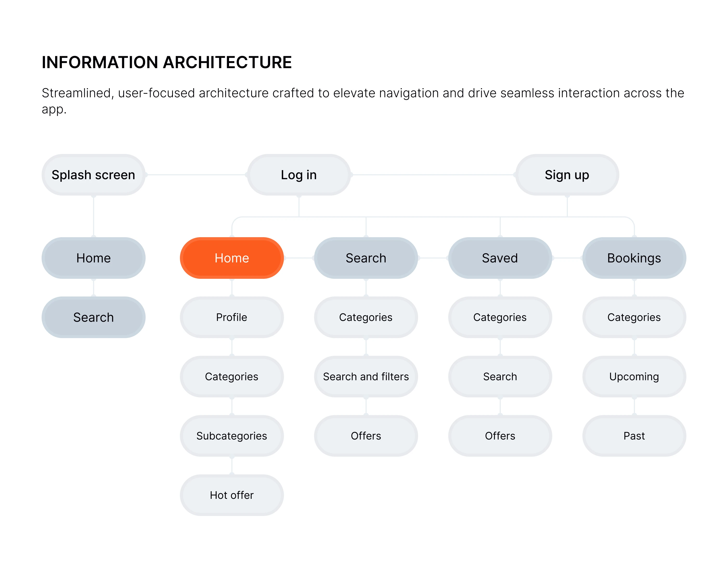The width and height of the screenshot is (728, 568).
Task: Select the Search node below the gray Home node
Action: point(93,317)
